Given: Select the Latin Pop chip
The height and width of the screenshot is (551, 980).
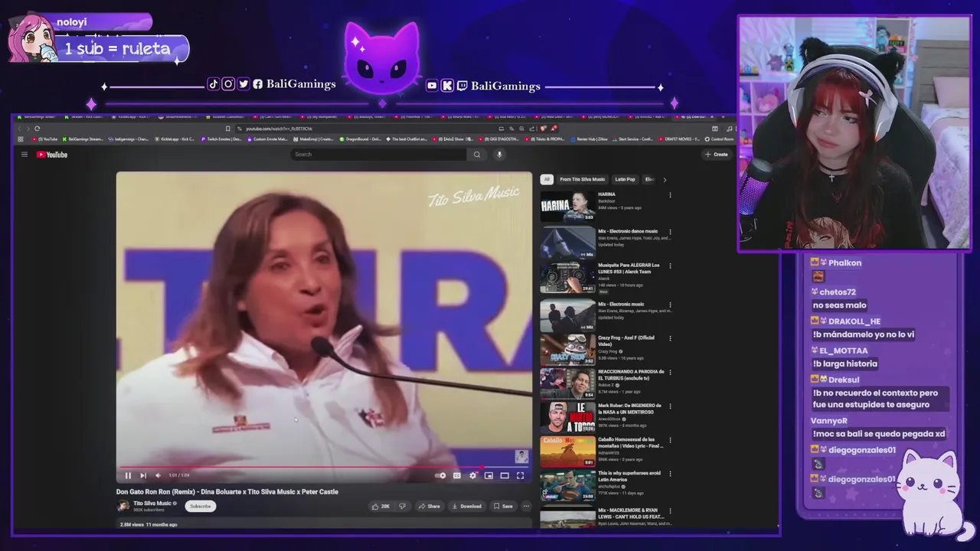Looking at the screenshot, I should point(625,179).
